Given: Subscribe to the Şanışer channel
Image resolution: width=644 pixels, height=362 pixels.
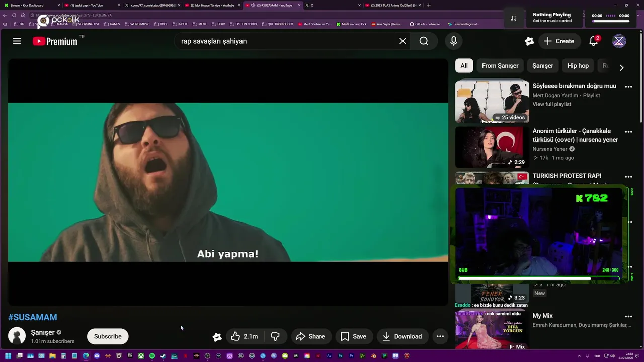Looking at the screenshot, I should [108, 336].
